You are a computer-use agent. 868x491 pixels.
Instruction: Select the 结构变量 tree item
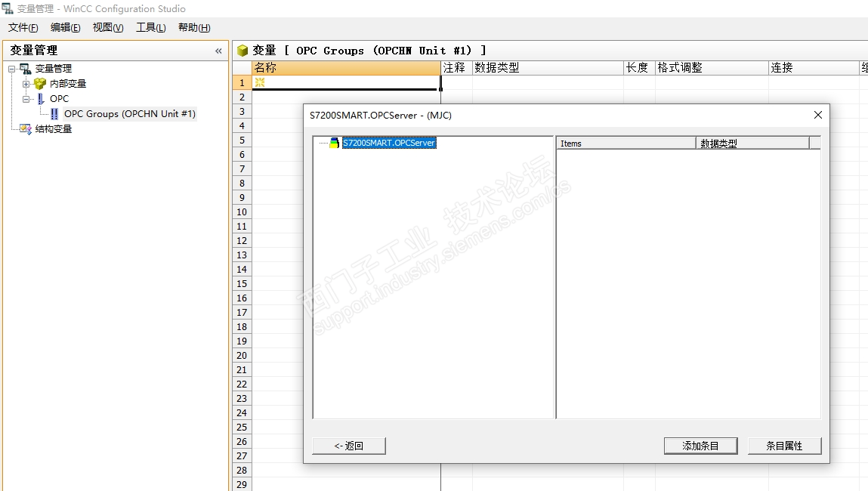[54, 129]
